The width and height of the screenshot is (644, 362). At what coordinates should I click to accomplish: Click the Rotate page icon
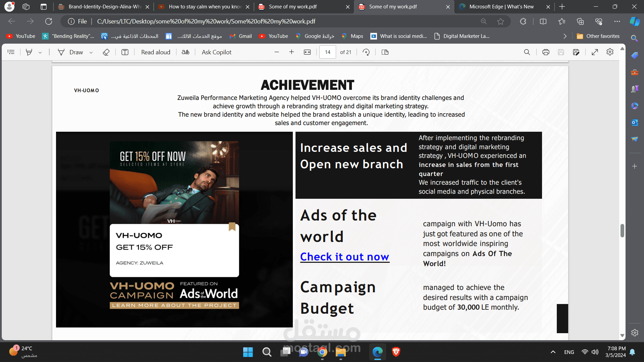pos(366,52)
